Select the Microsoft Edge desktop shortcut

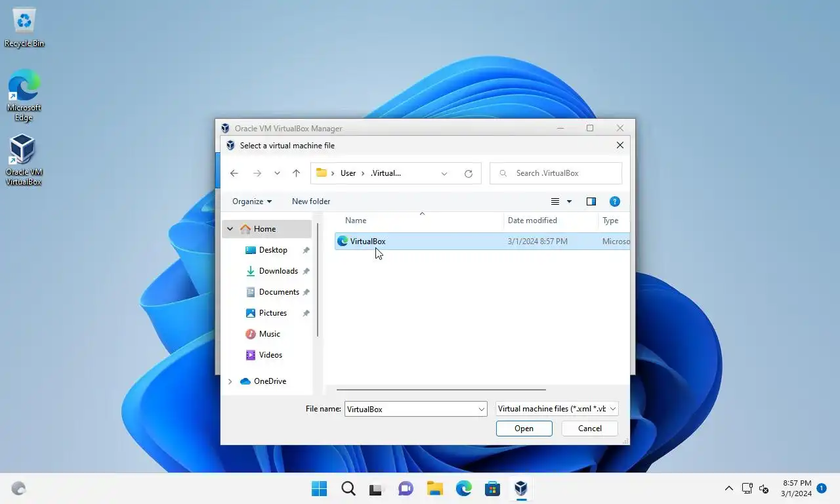click(24, 95)
